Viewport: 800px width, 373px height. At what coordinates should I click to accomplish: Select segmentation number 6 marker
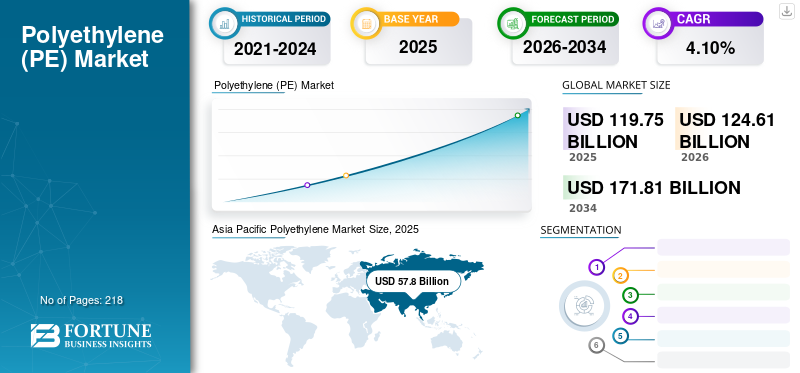pyautogui.click(x=596, y=346)
